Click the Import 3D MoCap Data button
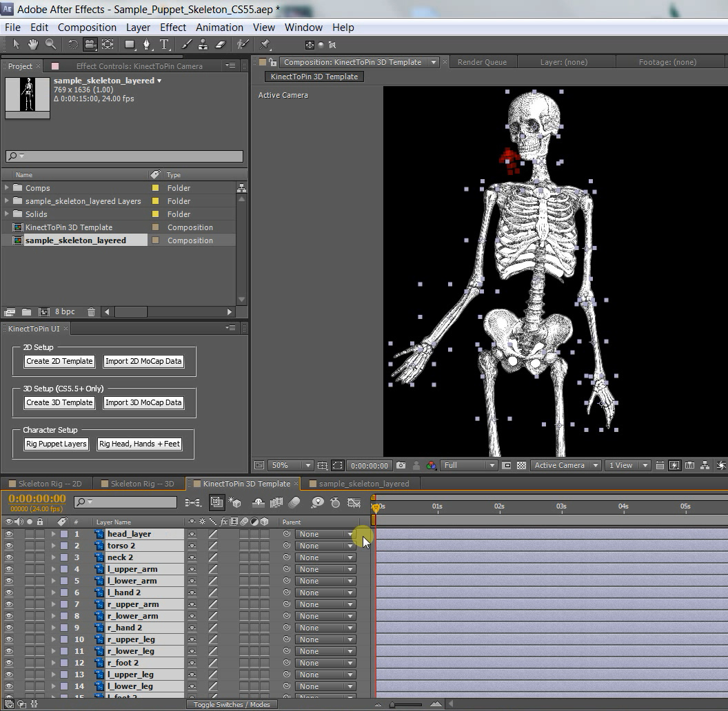The height and width of the screenshot is (711, 728). (143, 402)
